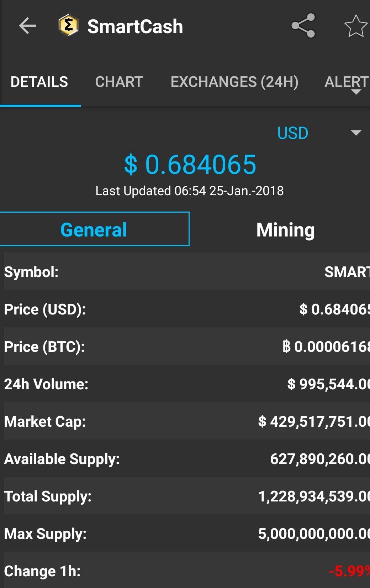The width and height of the screenshot is (370, 588).
Task: Select the USD currency label
Action: [293, 133]
